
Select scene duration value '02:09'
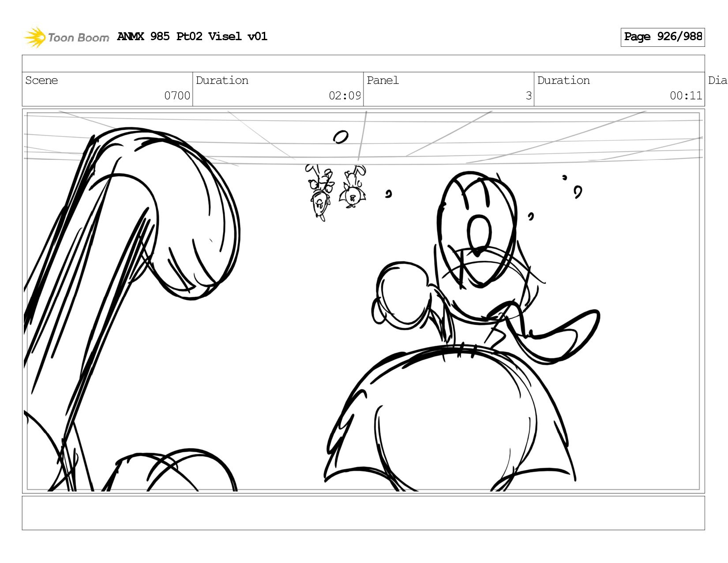click(x=345, y=95)
